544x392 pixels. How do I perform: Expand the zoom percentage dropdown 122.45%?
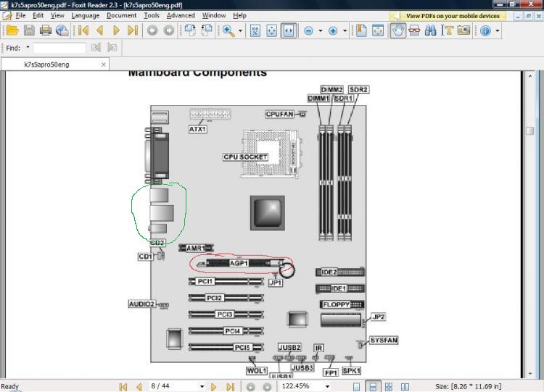pos(327,386)
